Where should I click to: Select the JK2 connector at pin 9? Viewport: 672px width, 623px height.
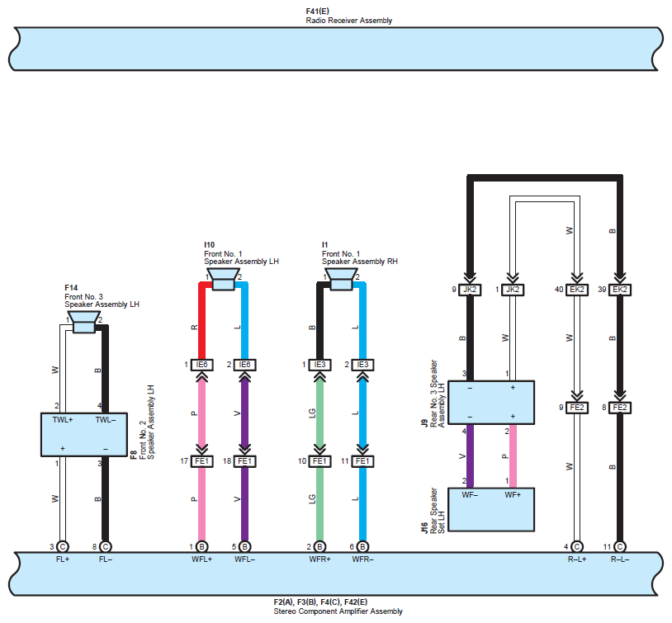469,290
